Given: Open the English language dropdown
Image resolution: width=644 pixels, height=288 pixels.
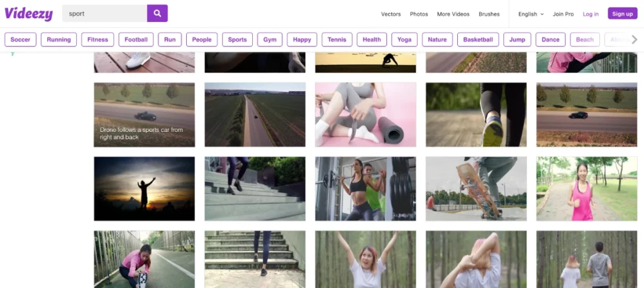Looking at the screenshot, I should 531,14.
